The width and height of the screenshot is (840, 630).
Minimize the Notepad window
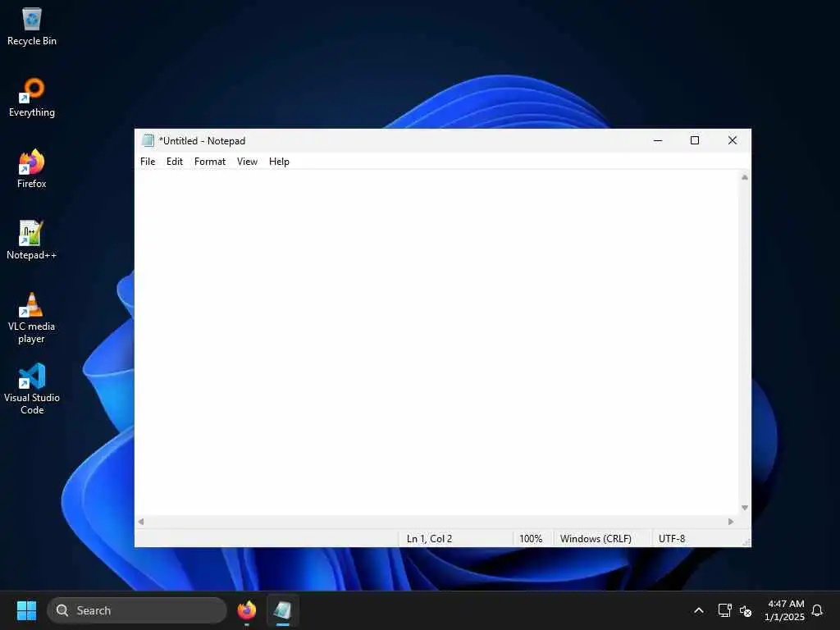658,140
